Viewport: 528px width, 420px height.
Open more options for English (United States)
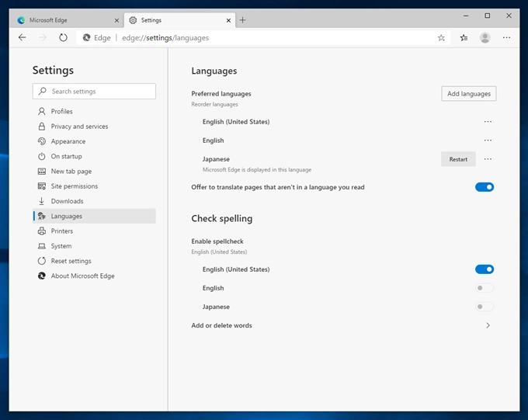point(488,122)
